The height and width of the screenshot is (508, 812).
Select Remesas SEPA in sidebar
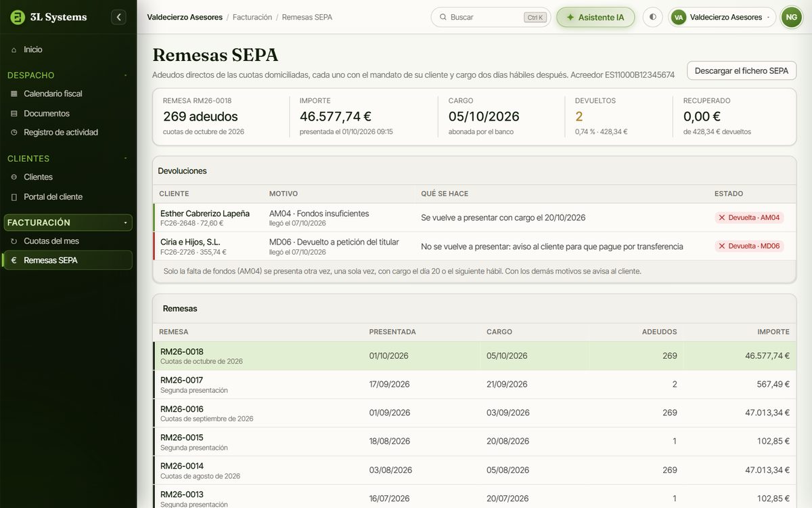[68, 260]
